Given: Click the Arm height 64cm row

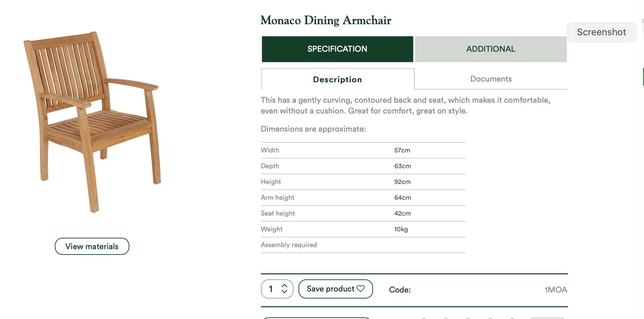Looking at the screenshot, I should [363, 197].
